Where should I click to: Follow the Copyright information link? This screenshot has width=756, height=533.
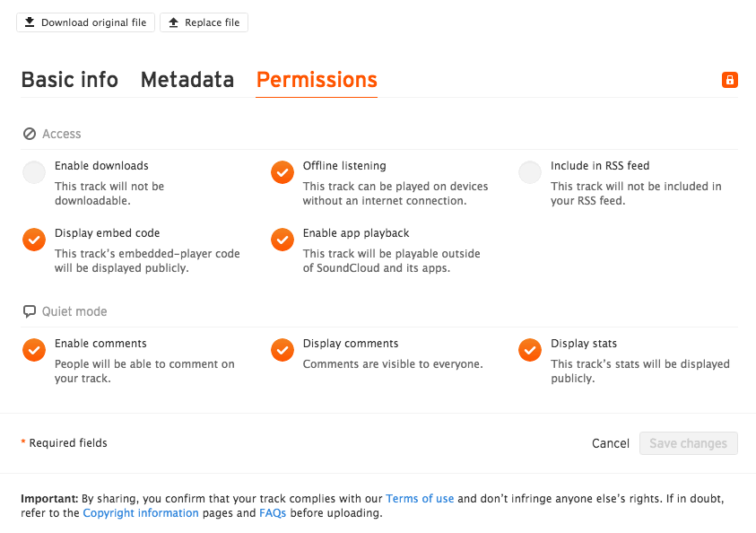click(x=141, y=513)
